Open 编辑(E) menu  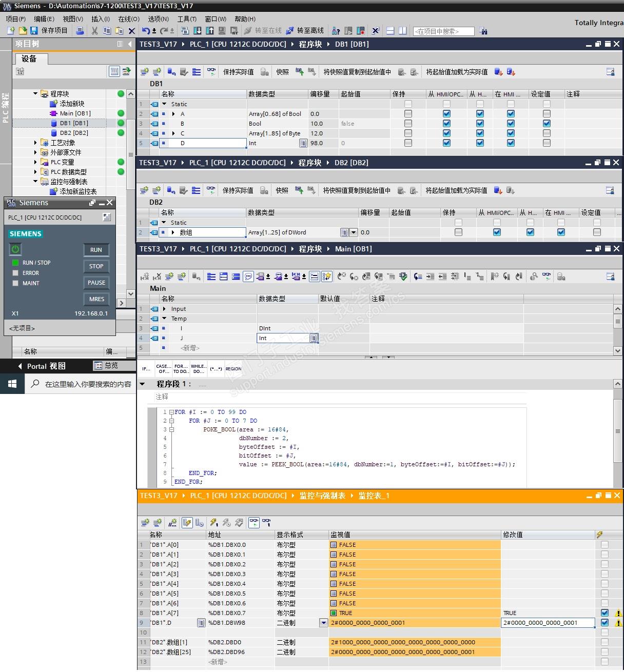coord(44,19)
